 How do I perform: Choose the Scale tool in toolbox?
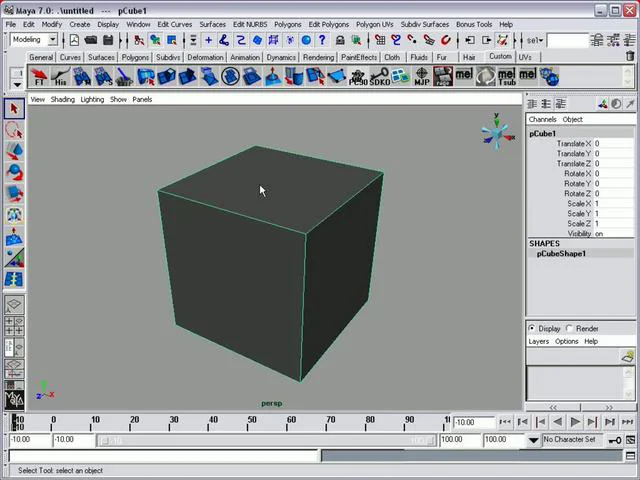pos(14,194)
